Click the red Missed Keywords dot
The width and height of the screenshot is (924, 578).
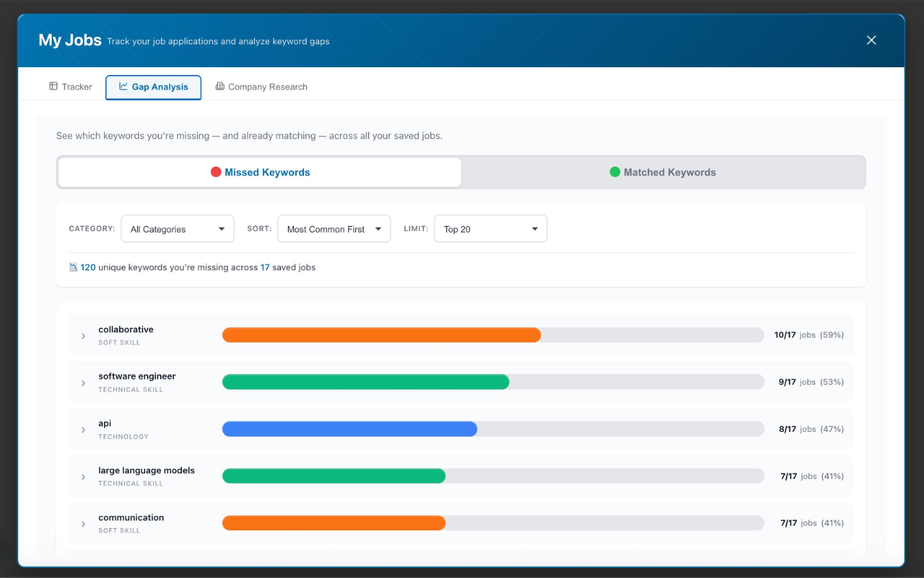point(216,172)
